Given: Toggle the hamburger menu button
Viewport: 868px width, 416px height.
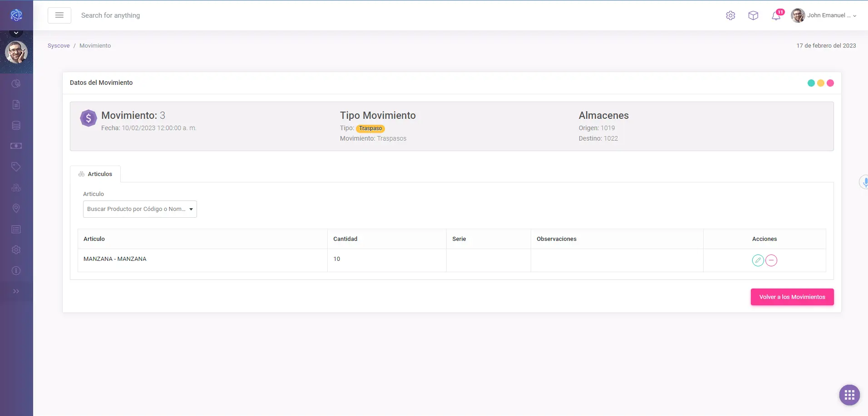Looking at the screenshot, I should coord(59,15).
